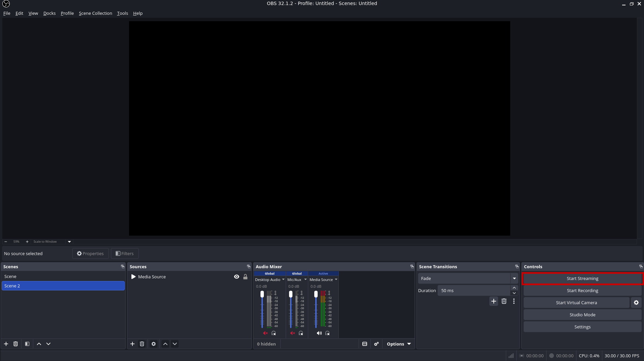This screenshot has width=644, height=361.
Task: Click Start Recording button
Action: pos(582,290)
